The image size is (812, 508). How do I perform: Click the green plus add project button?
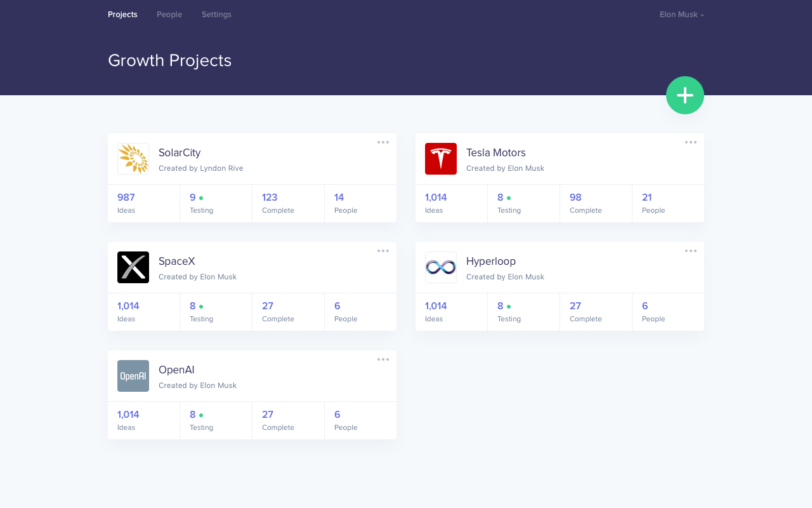(685, 95)
